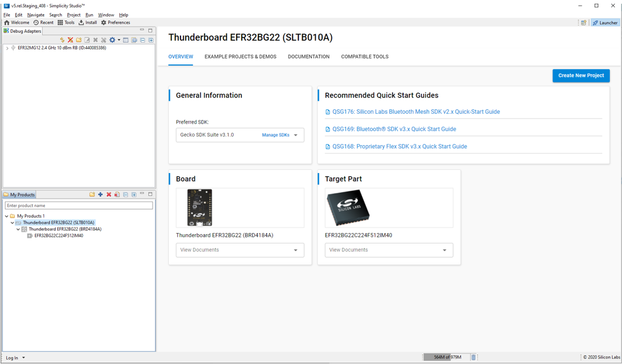Viewport: 623px width, 364px height.
Task: Click the Silicon Labs chip thumbnail
Action: tap(348, 208)
